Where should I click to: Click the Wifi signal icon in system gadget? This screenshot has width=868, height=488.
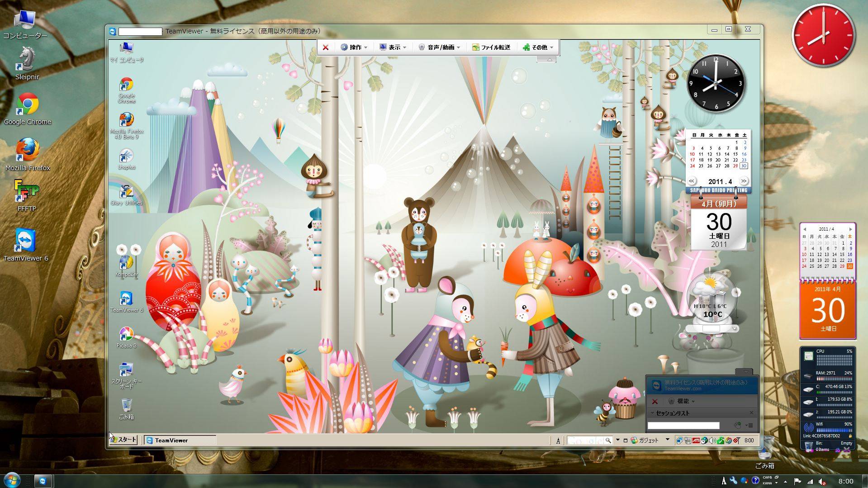pyautogui.click(x=808, y=427)
